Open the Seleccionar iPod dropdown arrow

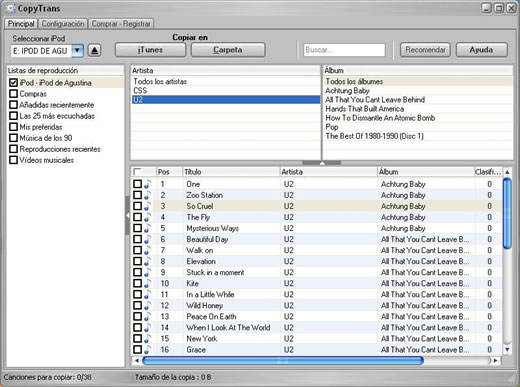click(77, 51)
